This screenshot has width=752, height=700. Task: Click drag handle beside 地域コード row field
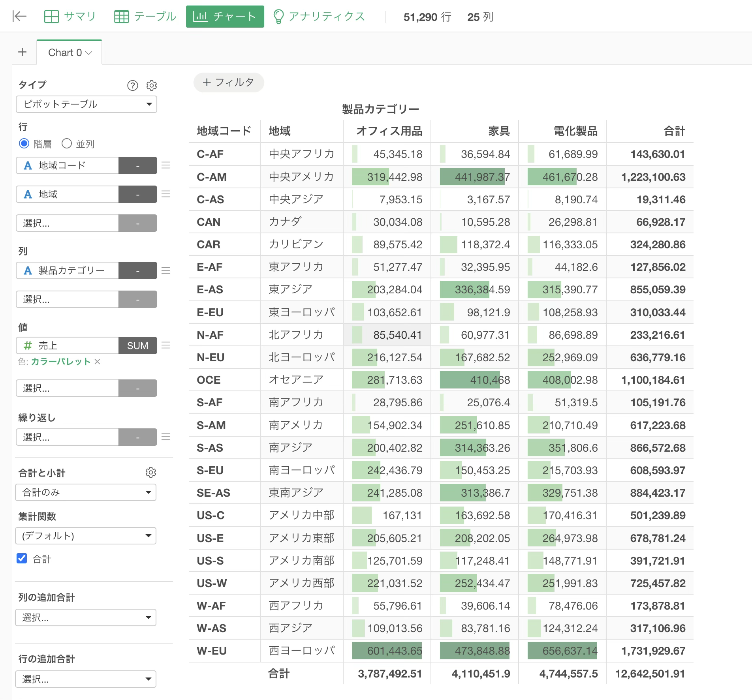click(166, 165)
